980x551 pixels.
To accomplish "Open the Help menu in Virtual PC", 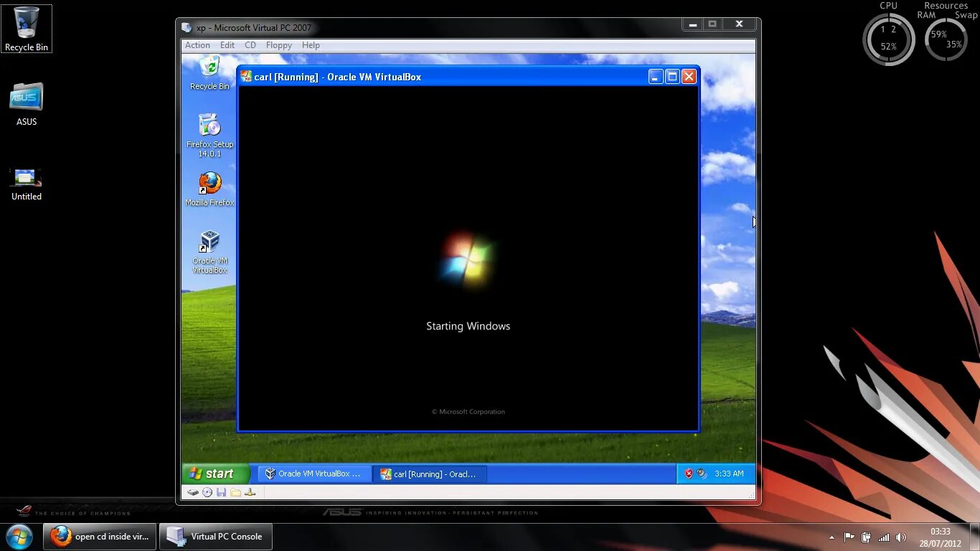I will tap(311, 45).
